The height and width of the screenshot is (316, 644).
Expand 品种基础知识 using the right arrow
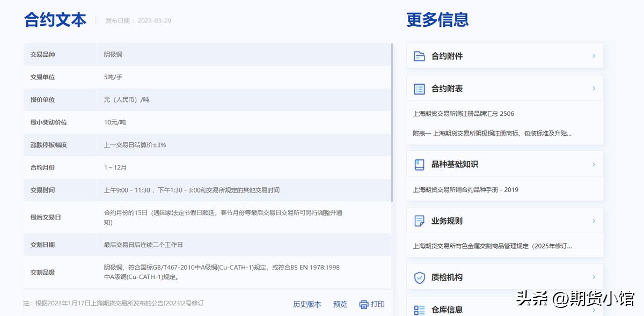click(594, 164)
